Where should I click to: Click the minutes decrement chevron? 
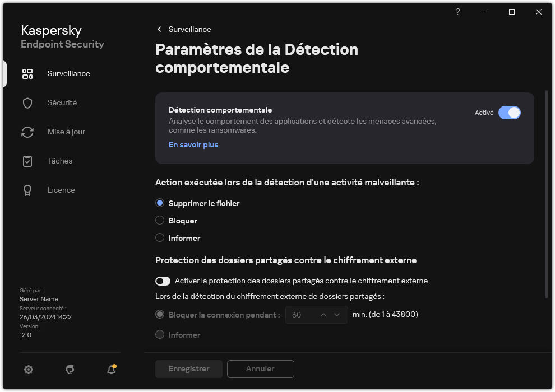[336, 315]
